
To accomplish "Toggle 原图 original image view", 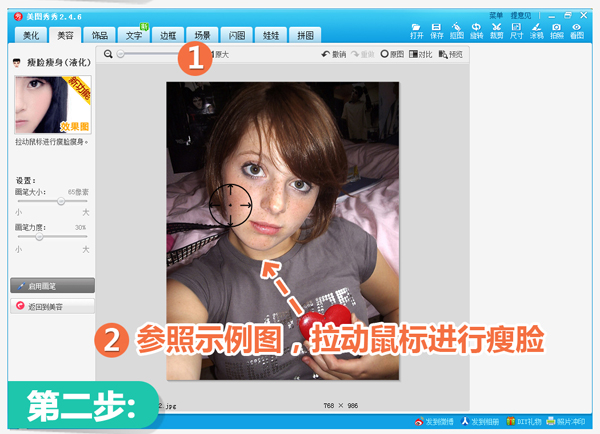I will (391, 54).
